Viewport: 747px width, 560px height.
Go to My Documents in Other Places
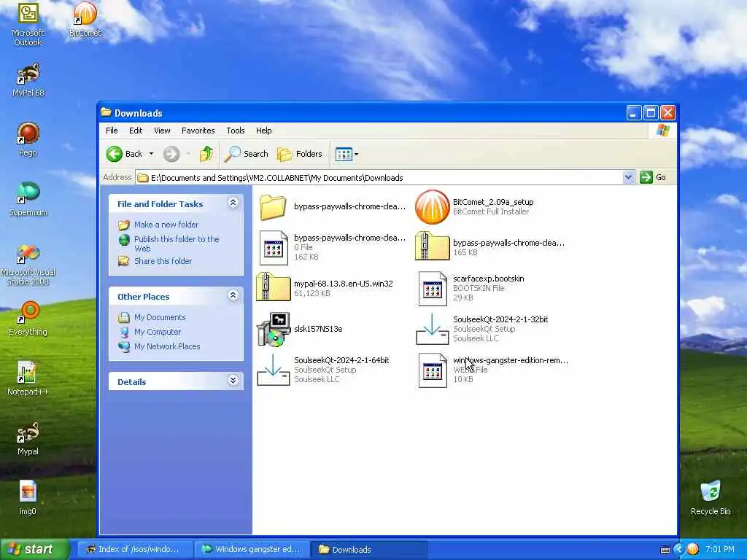160,317
